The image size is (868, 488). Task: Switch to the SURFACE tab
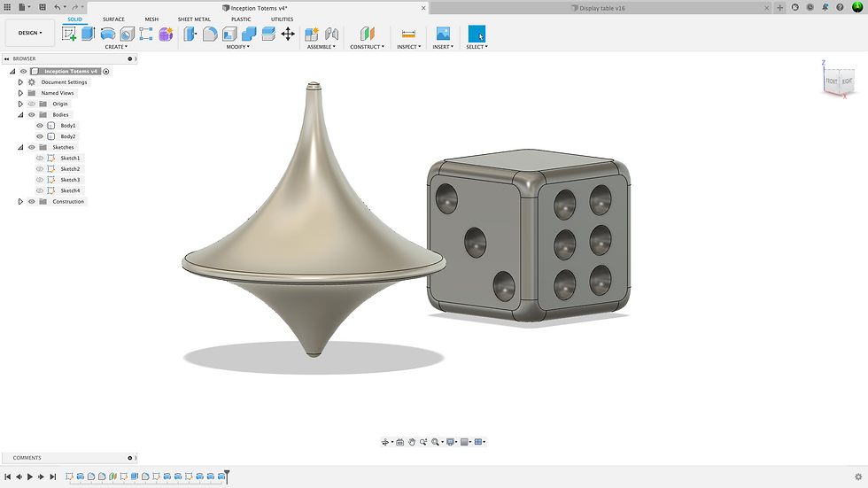tap(113, 19)
